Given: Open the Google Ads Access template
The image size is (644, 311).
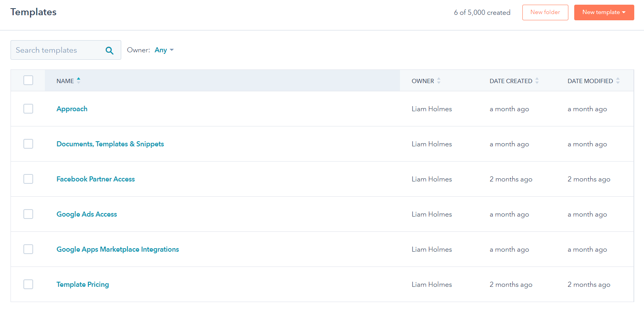Looking at the screenshot, I should point(87,214).
